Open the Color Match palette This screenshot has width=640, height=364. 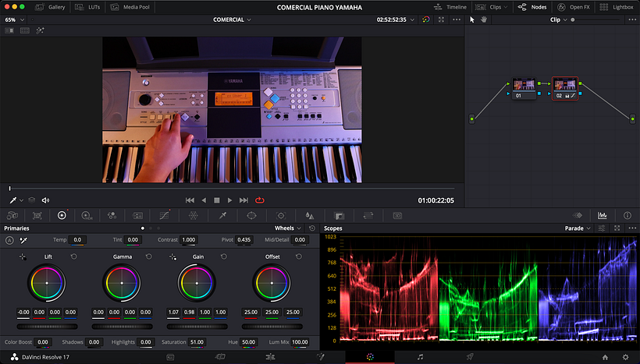37,216
